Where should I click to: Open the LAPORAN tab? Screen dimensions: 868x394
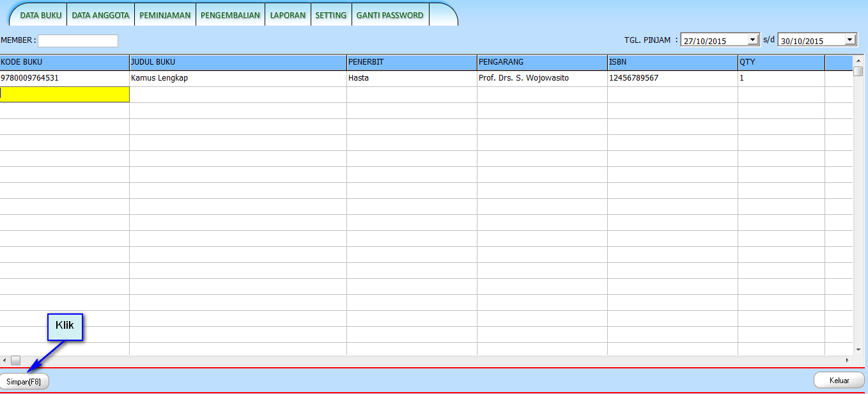click(x=288, y=15)
